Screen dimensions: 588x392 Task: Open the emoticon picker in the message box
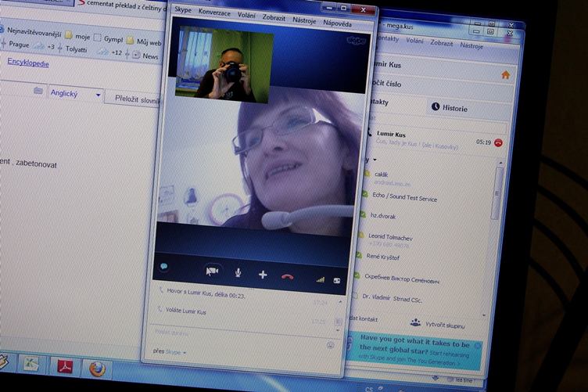pyautogui.click(x=330, y=344)
